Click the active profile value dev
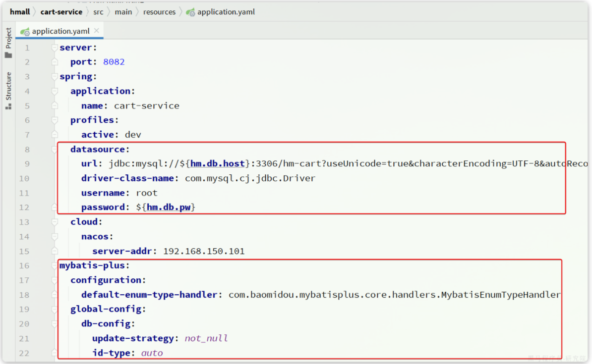Viewport: 592px width, 364px height. [133, 135]
